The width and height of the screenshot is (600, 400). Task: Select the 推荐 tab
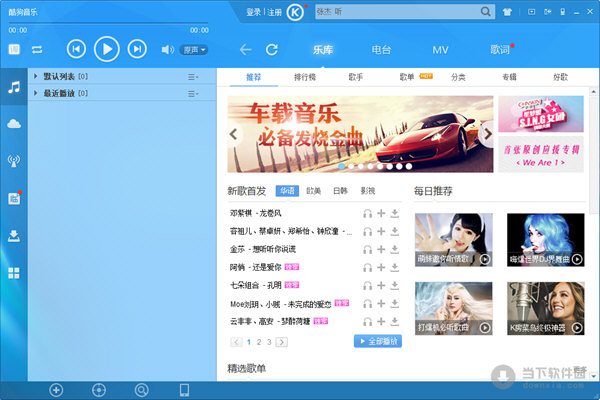tap(253, 77)
